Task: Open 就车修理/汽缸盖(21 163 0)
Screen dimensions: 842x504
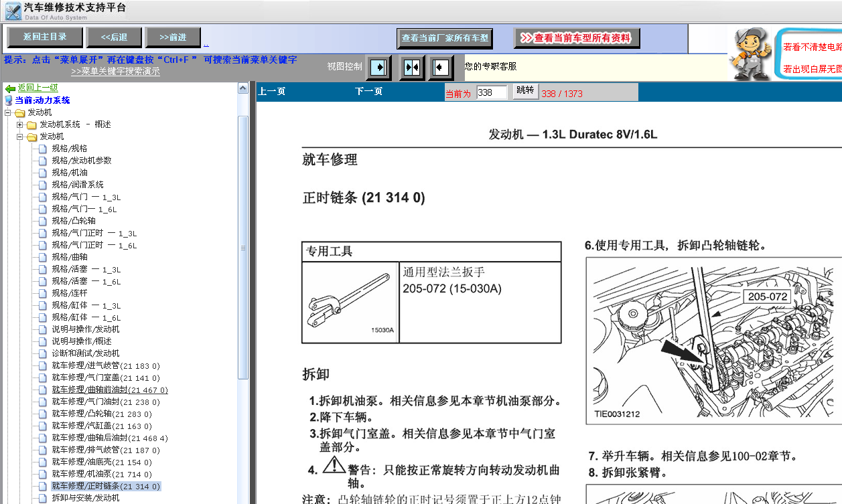Action: (102, 426)
